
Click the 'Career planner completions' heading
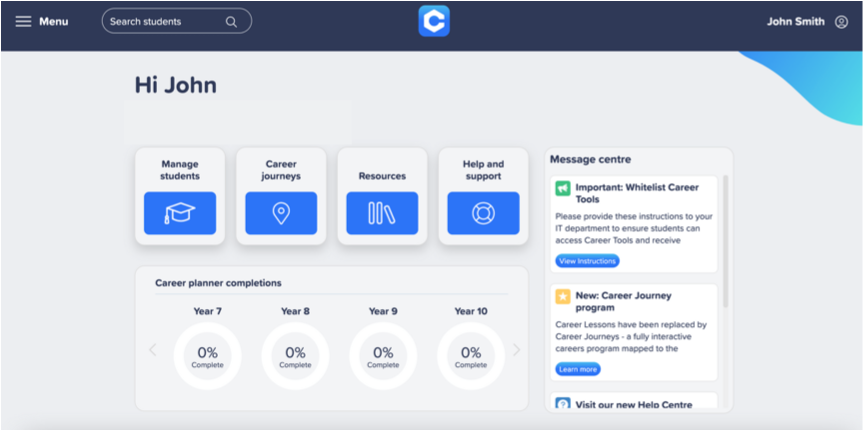(218, 283)
